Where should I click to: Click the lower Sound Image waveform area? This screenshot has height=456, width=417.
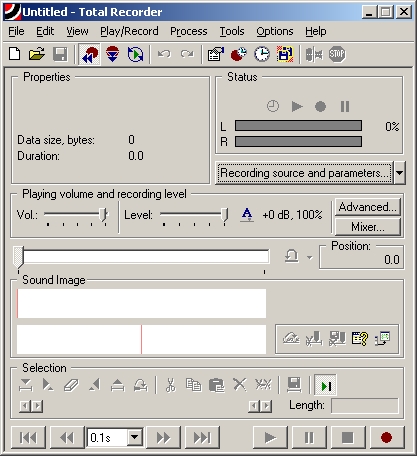coord(141,339)
